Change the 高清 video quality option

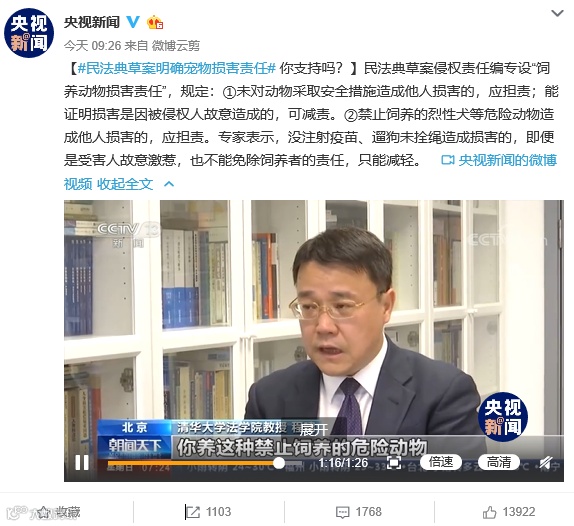[499, 462]
